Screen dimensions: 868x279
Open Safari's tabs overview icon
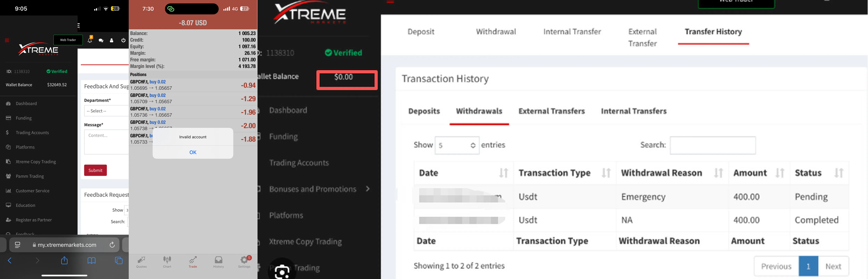pos(119,260)
